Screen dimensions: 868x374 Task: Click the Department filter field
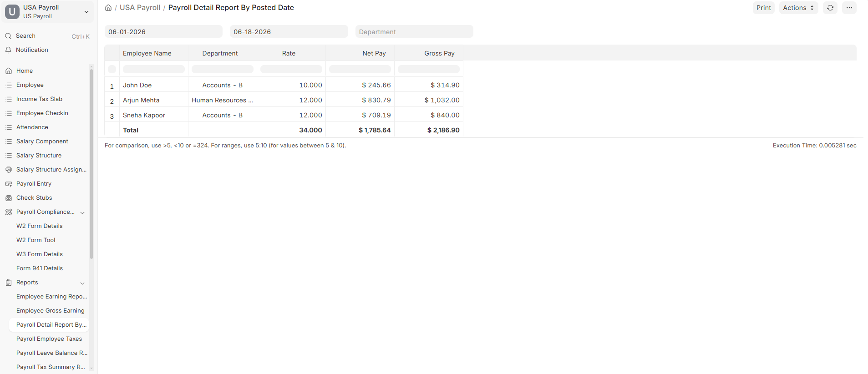pyautogui.click(x=414, y=32)
